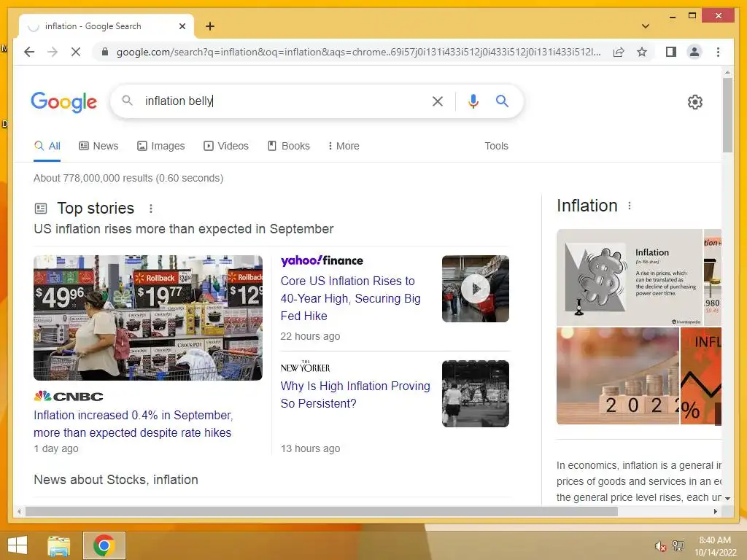Click the yahoo!finance source logo
Image resolution: width=747 pixels, height=560 pixels.
(x=322, y=260)
